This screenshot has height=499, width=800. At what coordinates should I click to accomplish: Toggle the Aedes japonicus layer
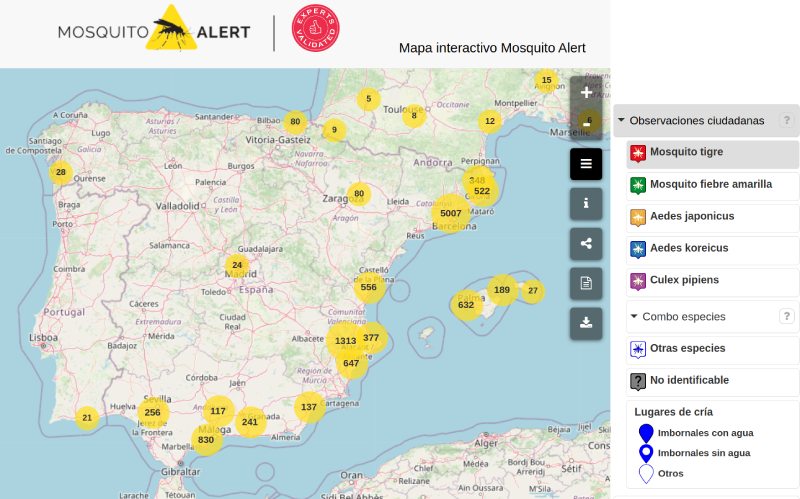(x=712, y=217)
